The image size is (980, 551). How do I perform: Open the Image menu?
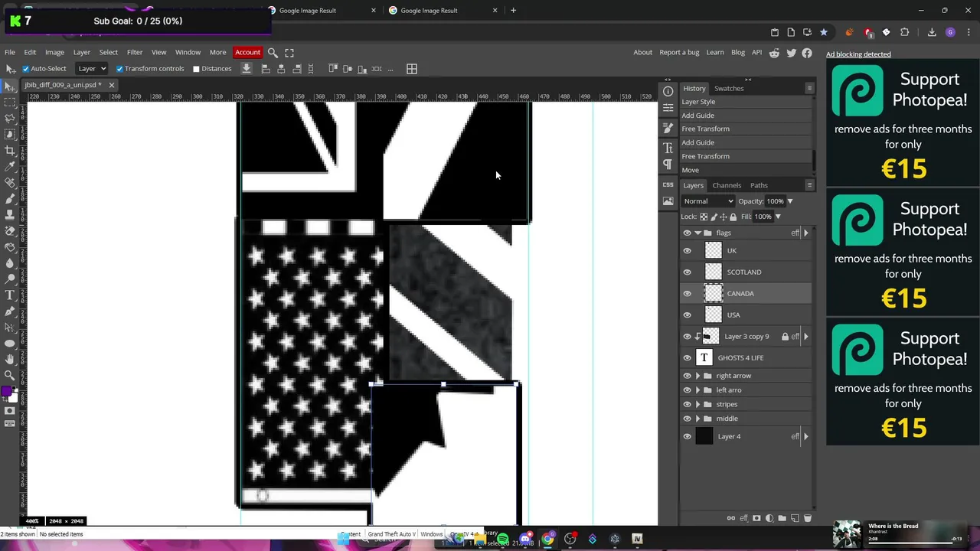pos(54,52)
